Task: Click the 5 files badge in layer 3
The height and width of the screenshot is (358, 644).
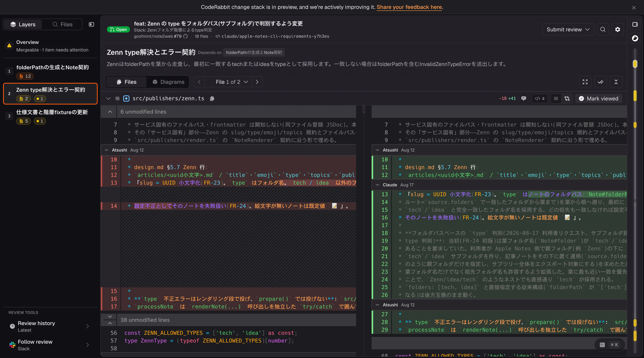Action: (23, 121)
